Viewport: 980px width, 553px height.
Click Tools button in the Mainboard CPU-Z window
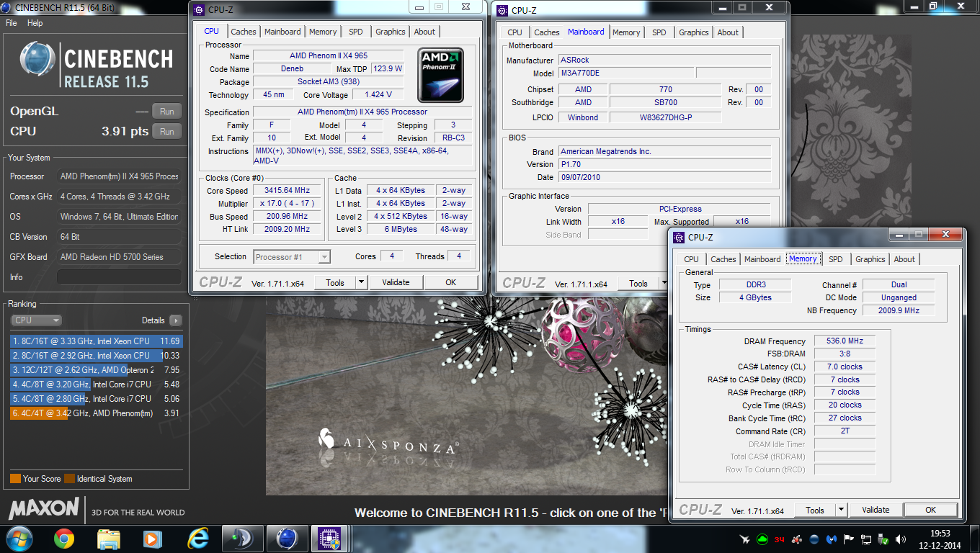click(x=638, y=283)
